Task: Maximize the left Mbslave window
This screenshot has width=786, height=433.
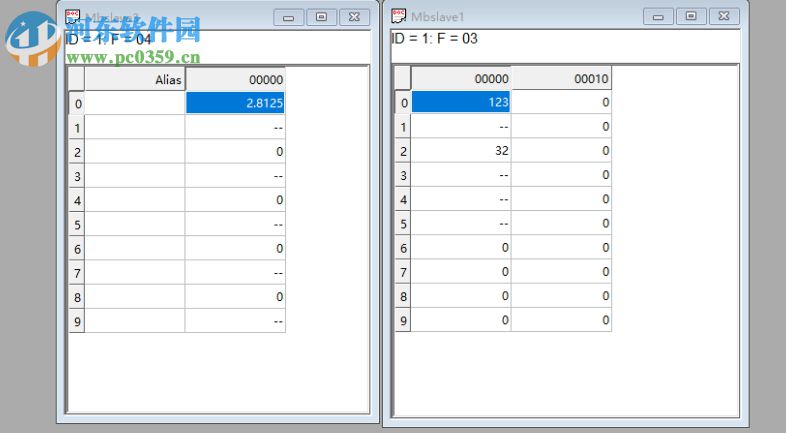Action: 321,18
